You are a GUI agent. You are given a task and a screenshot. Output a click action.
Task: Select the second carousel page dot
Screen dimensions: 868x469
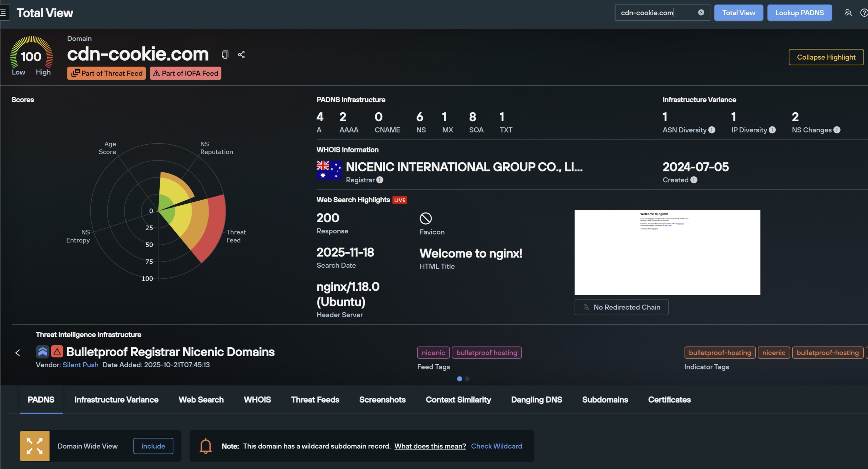(467, 379)
